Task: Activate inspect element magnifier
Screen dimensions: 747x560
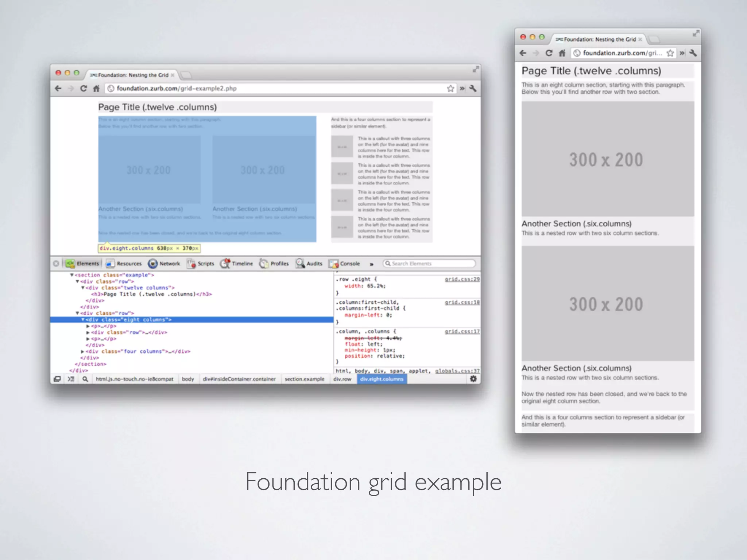Action: [85, 379]
